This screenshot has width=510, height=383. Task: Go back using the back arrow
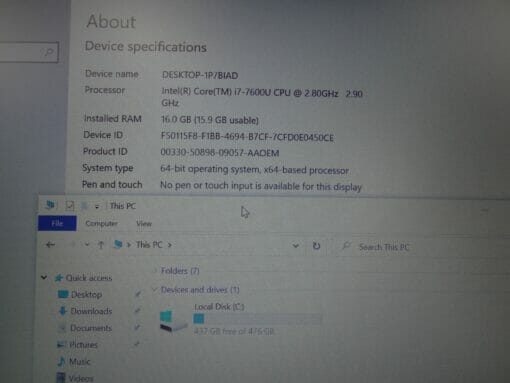[x=50, y=245]
